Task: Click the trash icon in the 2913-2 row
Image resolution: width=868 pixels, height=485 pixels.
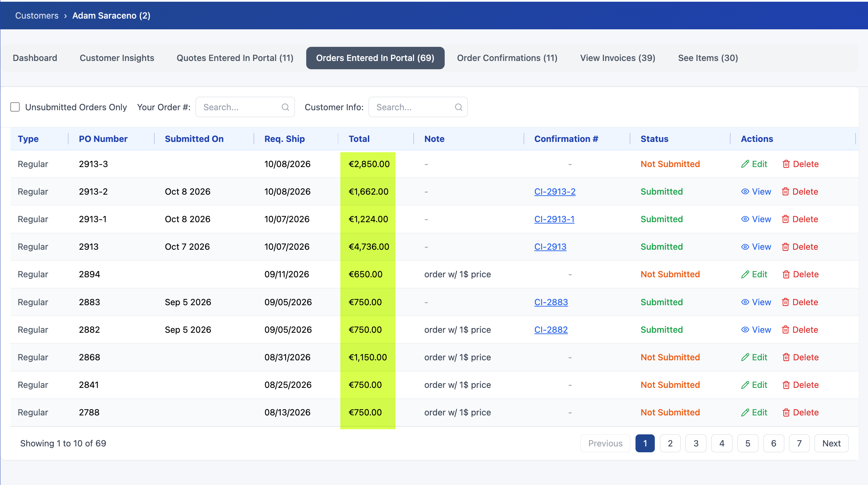Action: point(785,192)
